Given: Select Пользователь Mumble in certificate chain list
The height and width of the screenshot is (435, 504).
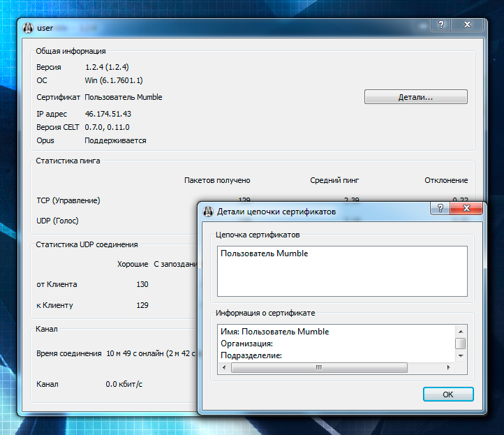Looking at the screenshot, I should (x=264, y=253).
